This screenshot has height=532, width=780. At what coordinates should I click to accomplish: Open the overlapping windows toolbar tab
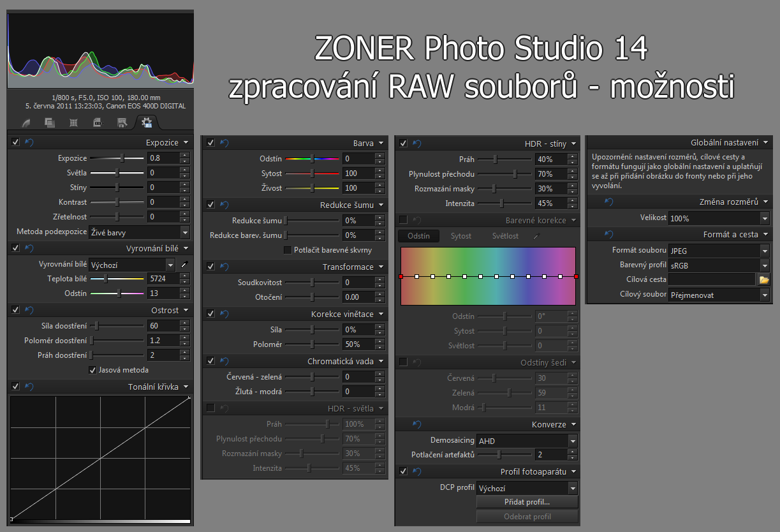pyautogui.click(x=50, y=122)
